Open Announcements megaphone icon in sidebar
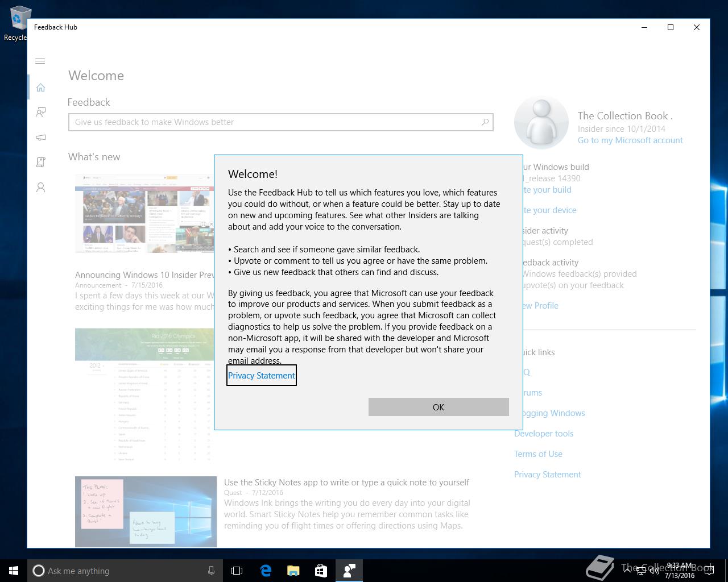728x582 pixels. tap(40, 138)
